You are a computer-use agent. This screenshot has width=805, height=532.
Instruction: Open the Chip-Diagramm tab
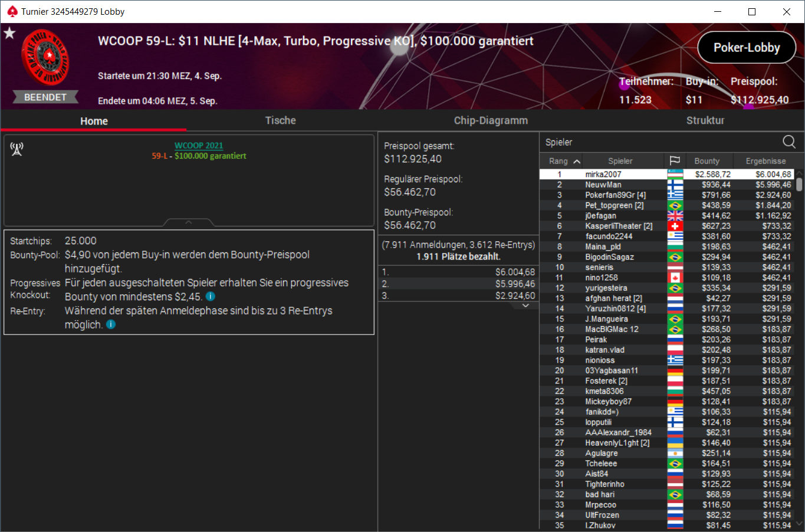tap(491, 120)
